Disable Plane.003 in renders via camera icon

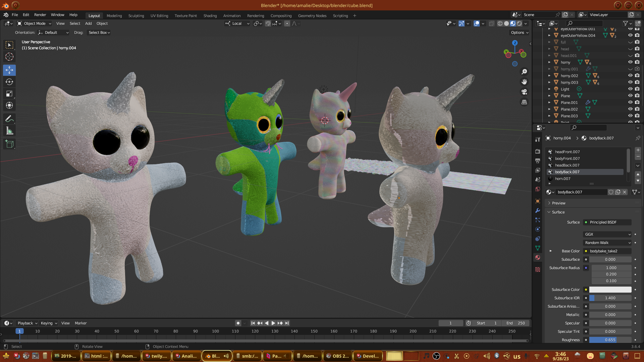(637, 116)
